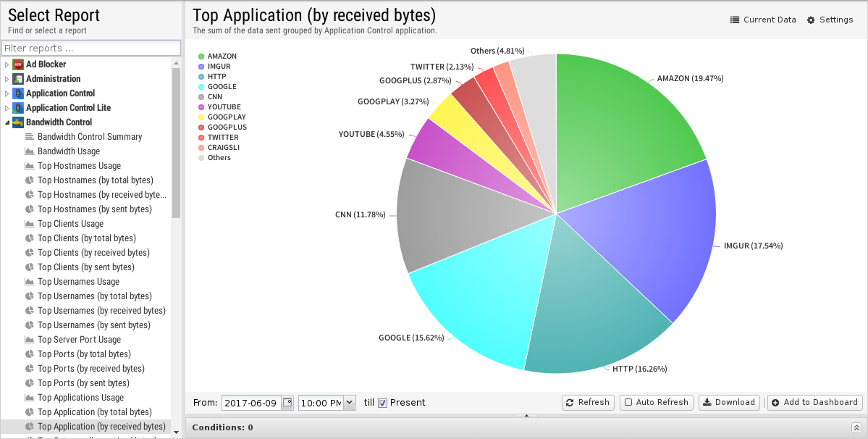Click the Bandwidth Control category icon
868x439 pixels.
[x=17, y=122]
